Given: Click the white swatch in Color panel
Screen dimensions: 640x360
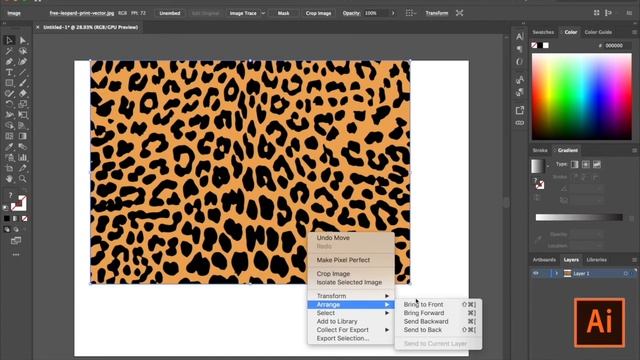Looking at the screenshot, I should [x=546, y=45].
